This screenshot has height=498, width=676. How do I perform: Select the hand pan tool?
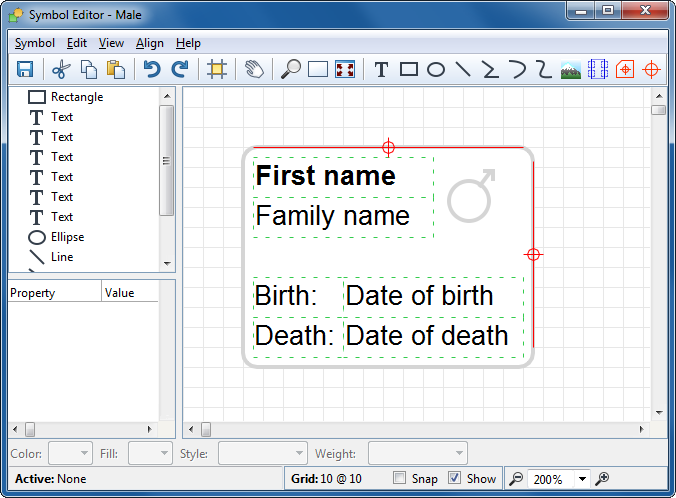pos(254,69)
